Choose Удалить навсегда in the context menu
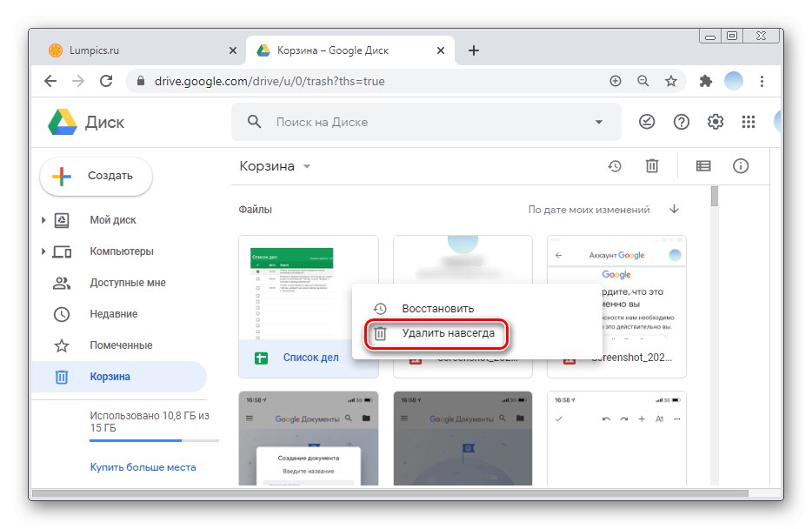This screenshot has height=529, width=812. click(x=476, y=333)
